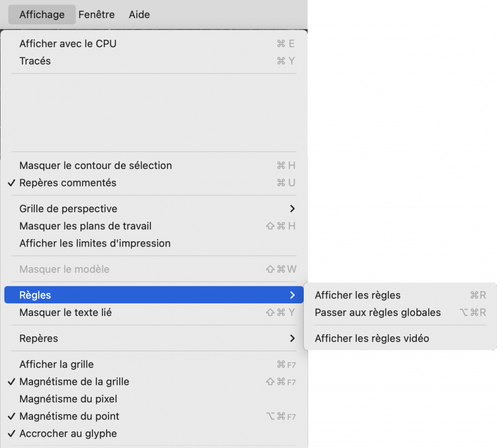Uncheck Repères commentés
Viewport: 497px width, 448px height.
point(68,183)
